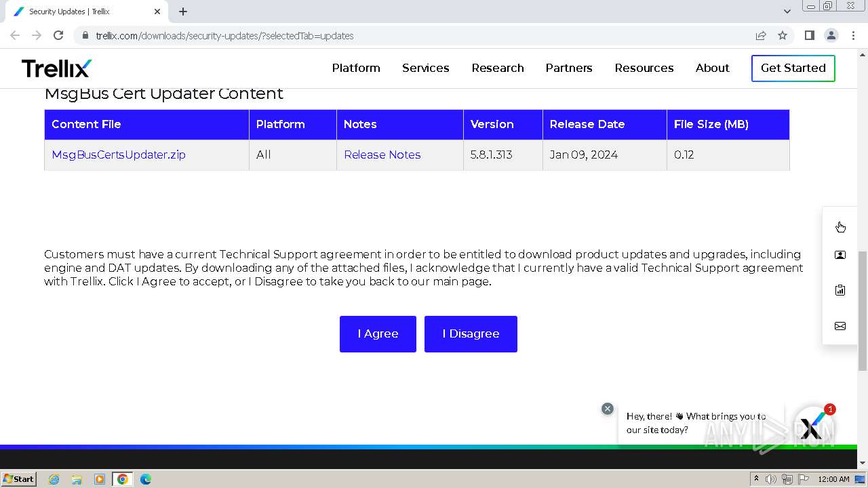
Task: Click the scrollbar down arrow
Action: 863,463
